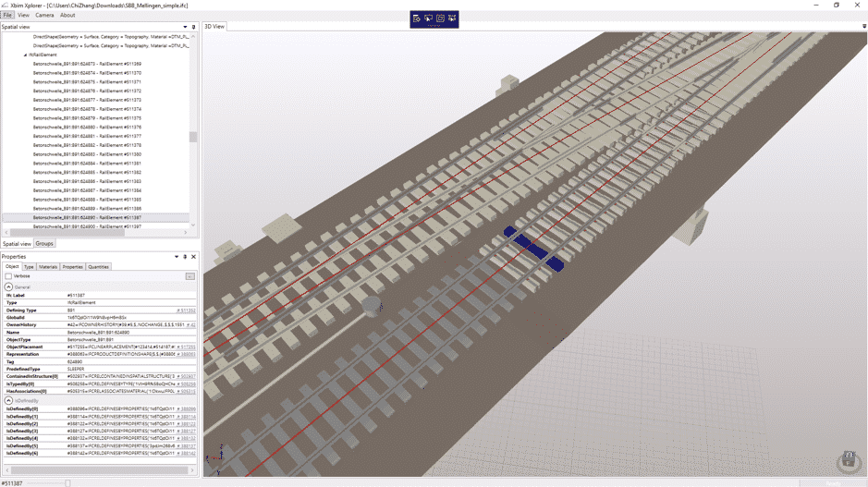Open the Properties panel dropdown arrow
This screenshot has height=487, width=868.
(x=177, y=257)
